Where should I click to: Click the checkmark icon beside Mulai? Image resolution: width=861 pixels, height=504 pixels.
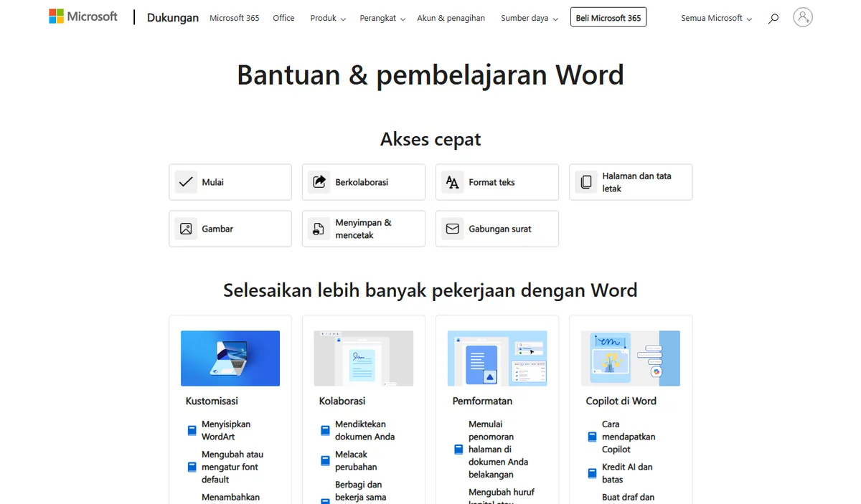pyautogui.click(x=186, y=182)
